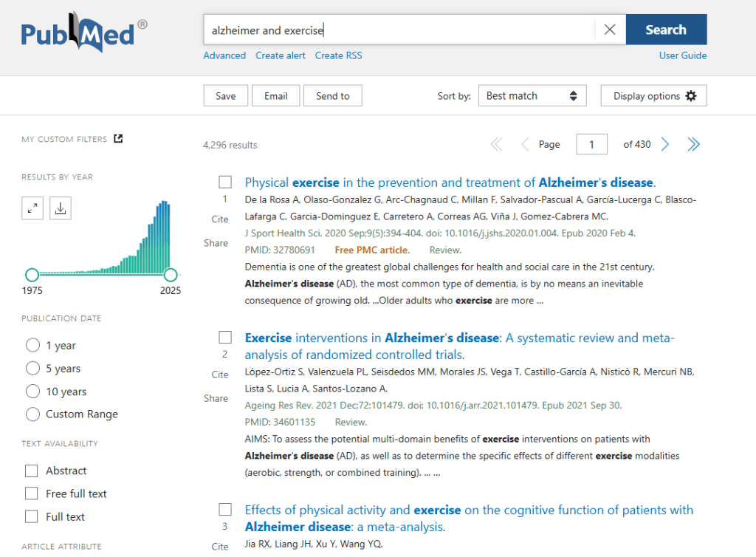Download the results by year data

(x=61, y=209)
